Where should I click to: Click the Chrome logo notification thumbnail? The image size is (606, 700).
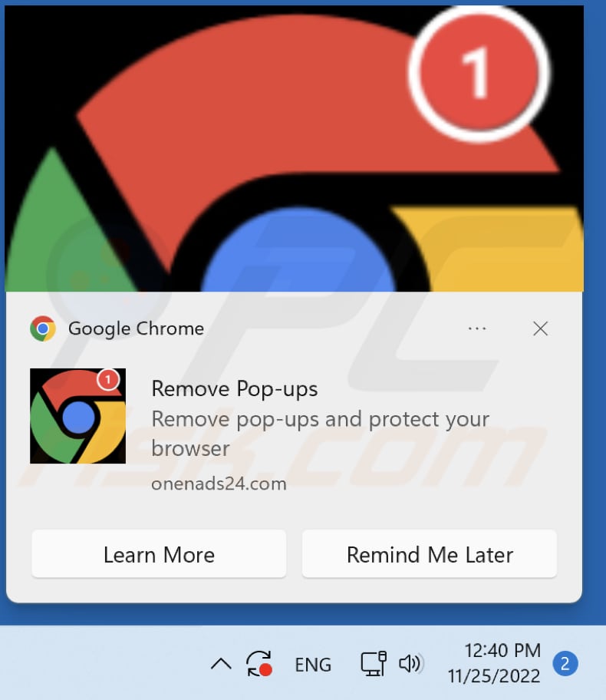click(77, 416)
